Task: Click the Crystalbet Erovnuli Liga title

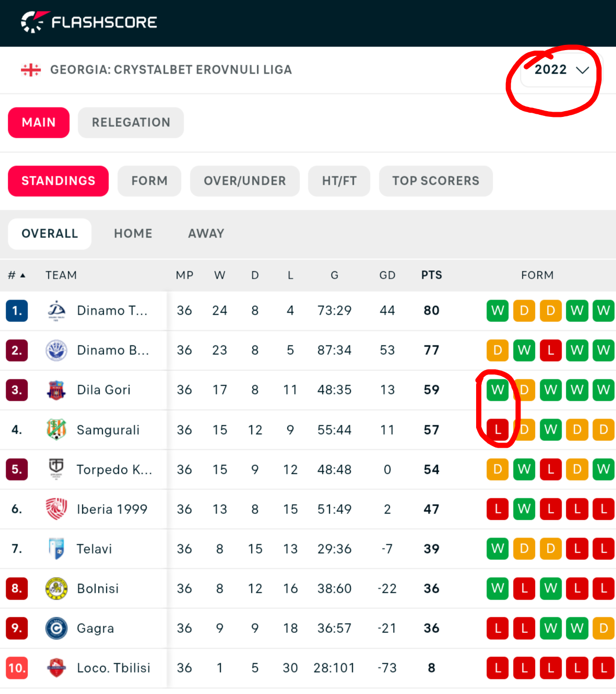Action: click(171, 70)
